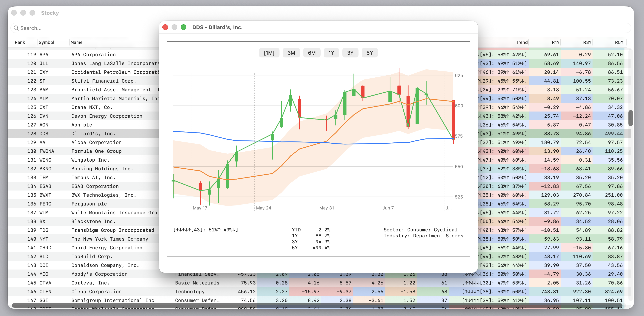644x316 pixels.
Task: Select the Wingstop Inc. row
Action: click(x=83, y=160)
